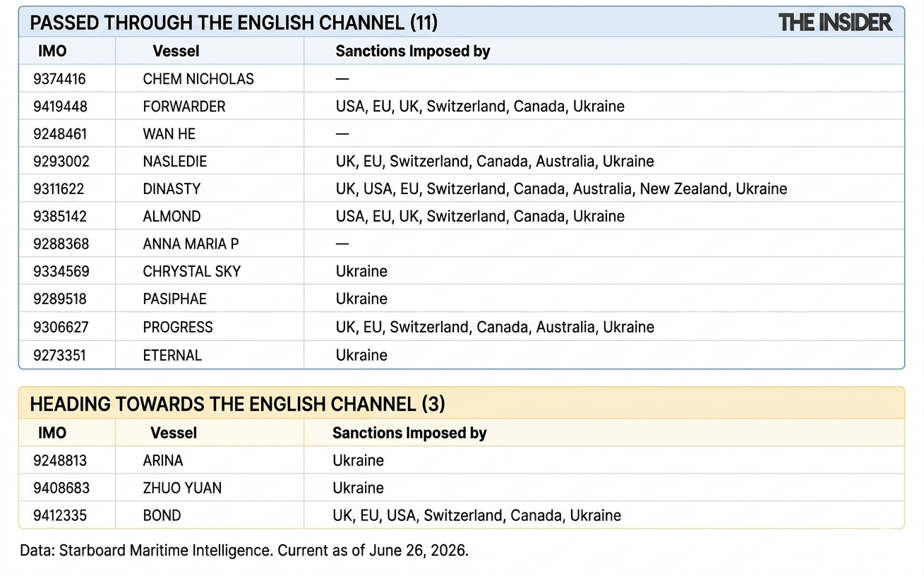Click the DINASTY vessel name
This screenshot has width=924, height=576.
[x=172, y=189]
